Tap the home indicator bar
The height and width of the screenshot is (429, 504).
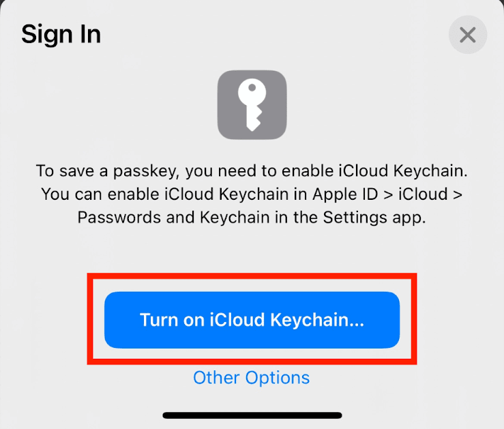(x=252, y=415)
